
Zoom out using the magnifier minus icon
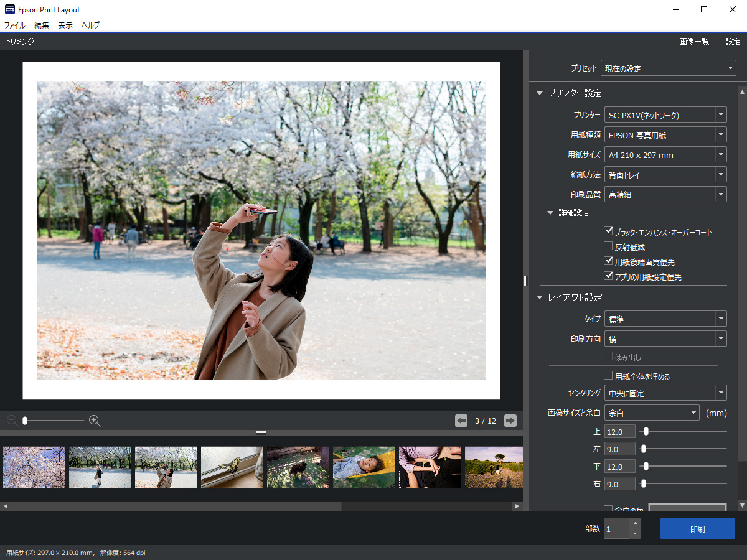[x=11, y=421]
